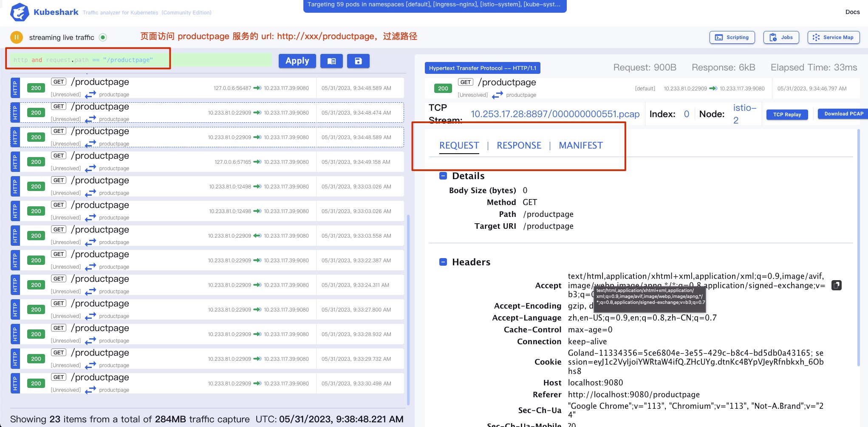Click the Referer header value
The width and height of the screenshot is (868, 427).
click(633, 395)
